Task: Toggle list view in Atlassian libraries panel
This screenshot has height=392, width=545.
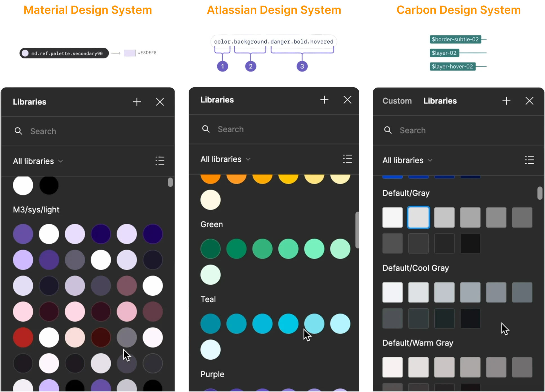Action: (x=347, y=159)
